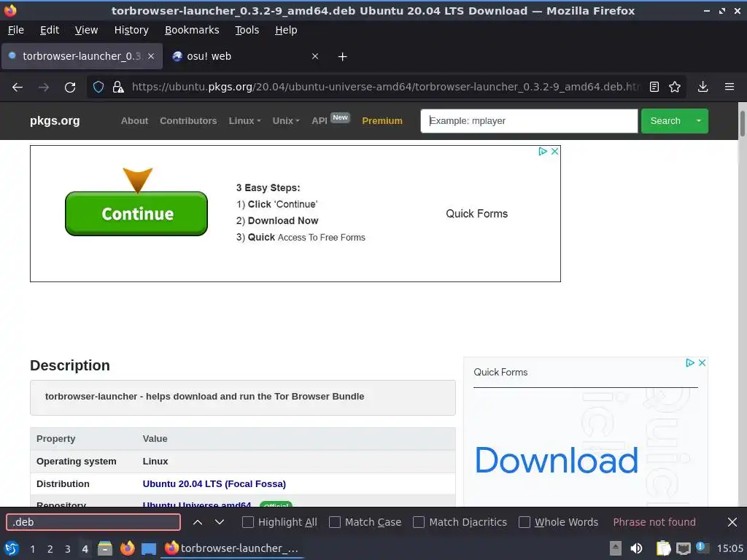Close the top banner ad with its X
Image resolution: width=747 pixels, height=560 pixels.
click(x=554, y=152)
